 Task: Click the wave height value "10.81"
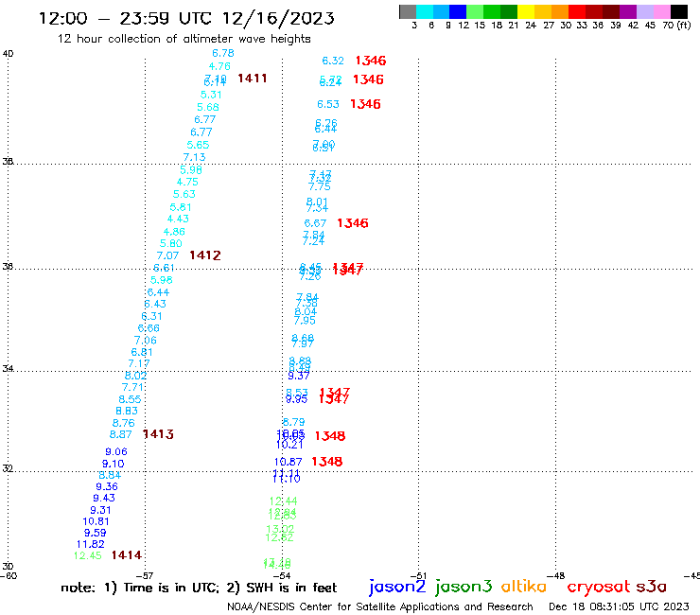[96, 521]
